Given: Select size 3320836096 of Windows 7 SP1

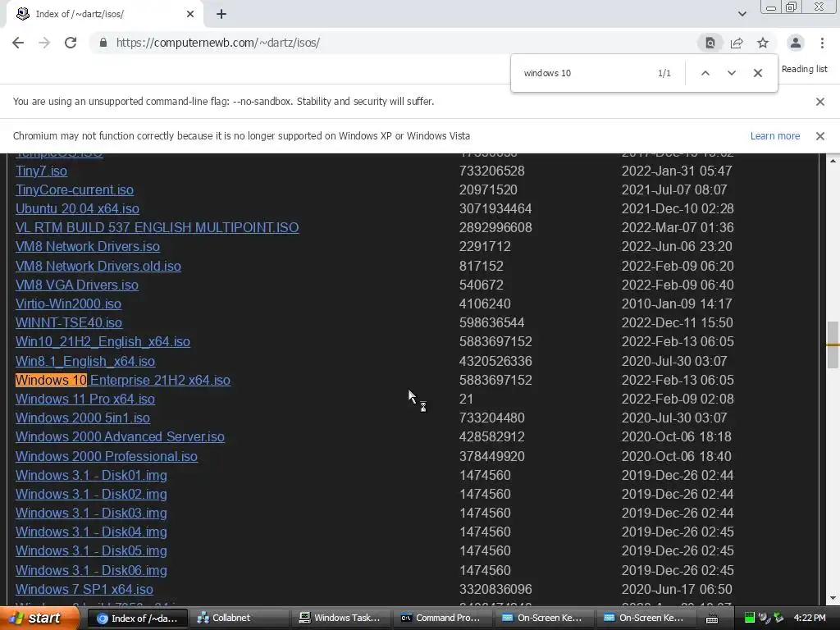Looking at the screenshot, I should pyautogui.click(x=495, y=589).
